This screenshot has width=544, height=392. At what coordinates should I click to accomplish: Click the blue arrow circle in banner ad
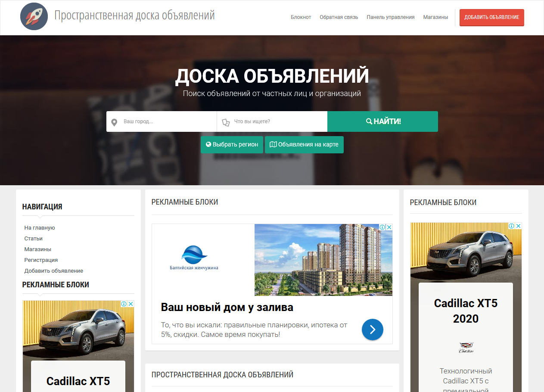[x=372, y=330]
